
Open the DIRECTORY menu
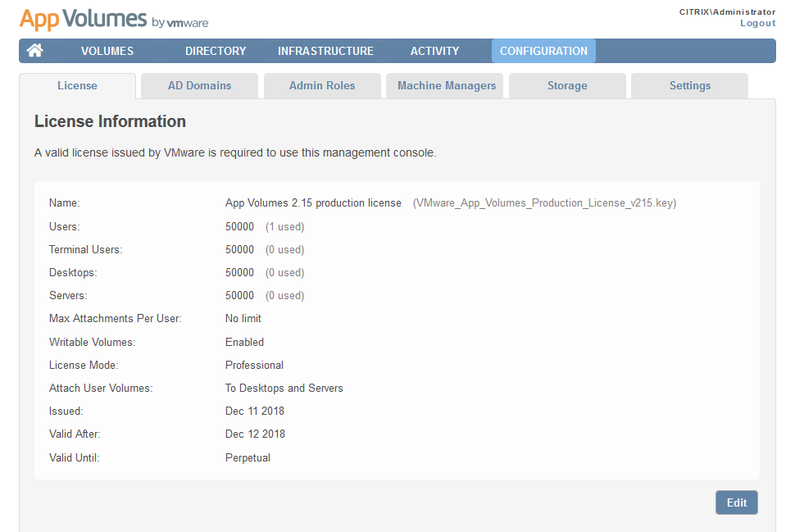pyautogui.click(x=216, y=51)
